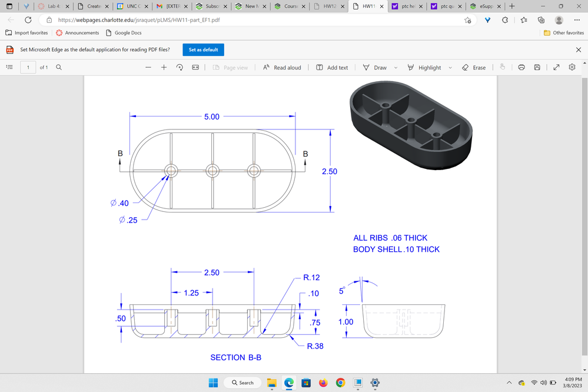Rotate the PDF page
The height and width of the screenshot is (392, 588).
point(180,68)
